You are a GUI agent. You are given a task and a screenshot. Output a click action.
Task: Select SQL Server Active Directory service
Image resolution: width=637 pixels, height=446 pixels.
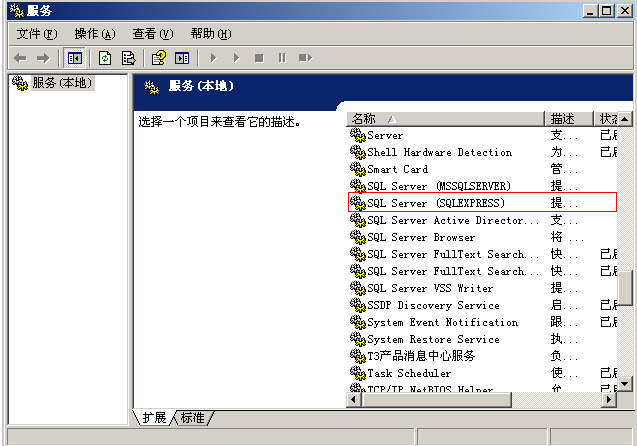483,220
